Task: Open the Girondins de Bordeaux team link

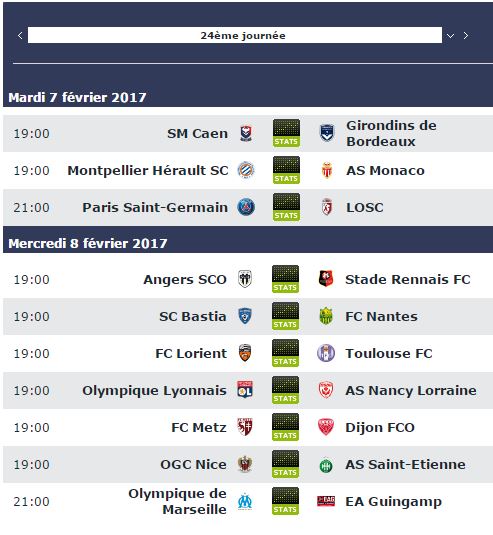Action: click(x=391, y=133)
